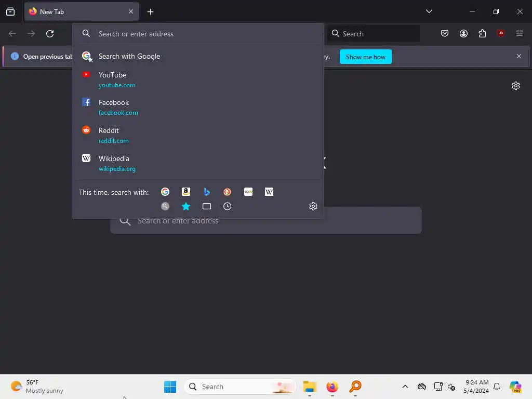Viewport: 532px width, 399px height.
Task: Open clock showing 9:24 AM
Action: click(x=476, y=387)
